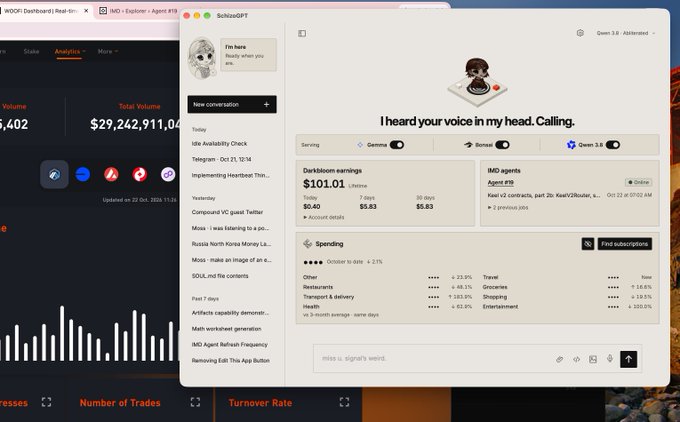
Task: Open the Compound VC guest Twitter conversation
Action: click(x=227, y=212)
